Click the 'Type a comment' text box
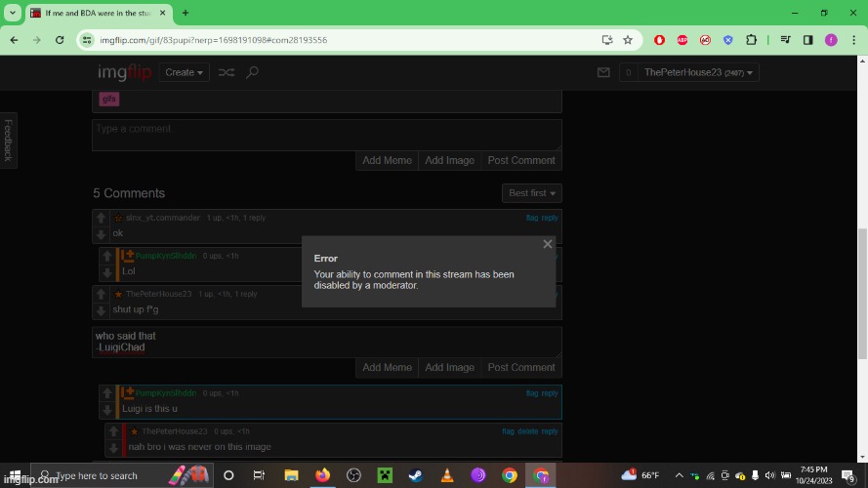 (x=326, y=135)
